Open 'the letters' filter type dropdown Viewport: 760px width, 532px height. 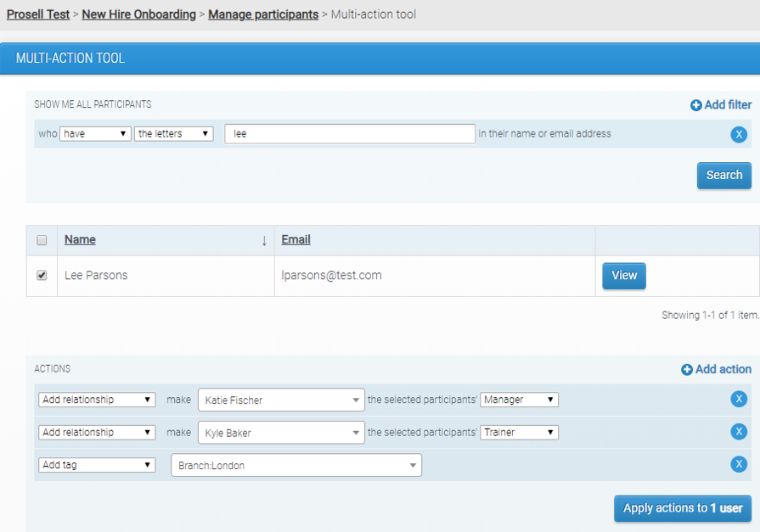(x=173, y=134)
